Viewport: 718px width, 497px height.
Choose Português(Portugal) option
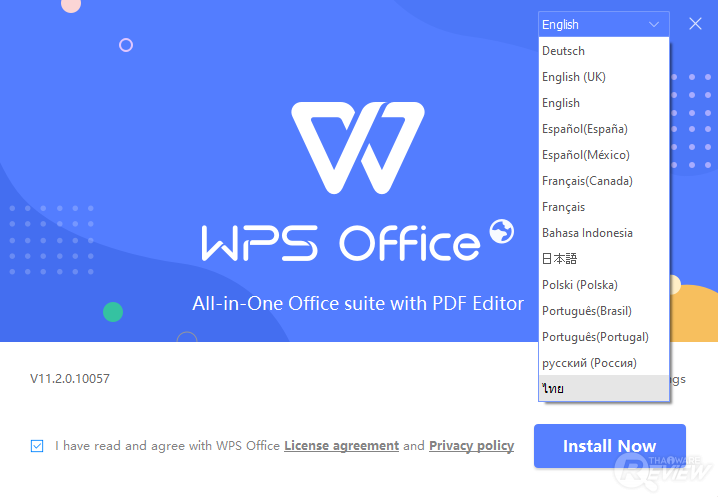[604, 337]
